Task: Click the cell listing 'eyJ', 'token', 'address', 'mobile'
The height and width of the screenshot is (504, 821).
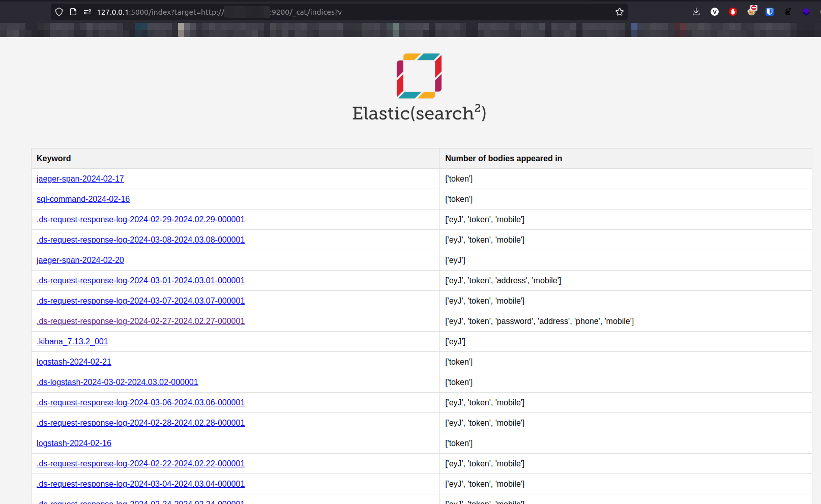Action: tap(626, 280)
